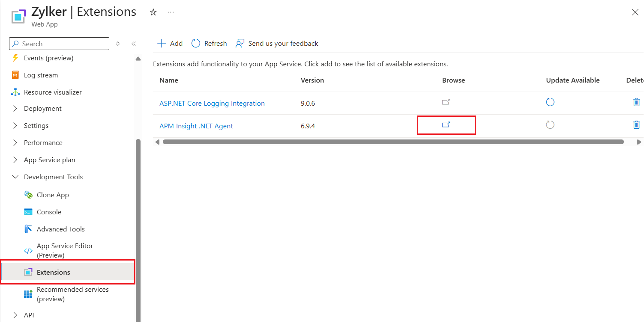Click Add to install an extension

pyautogui.click(x=170, y=44)
